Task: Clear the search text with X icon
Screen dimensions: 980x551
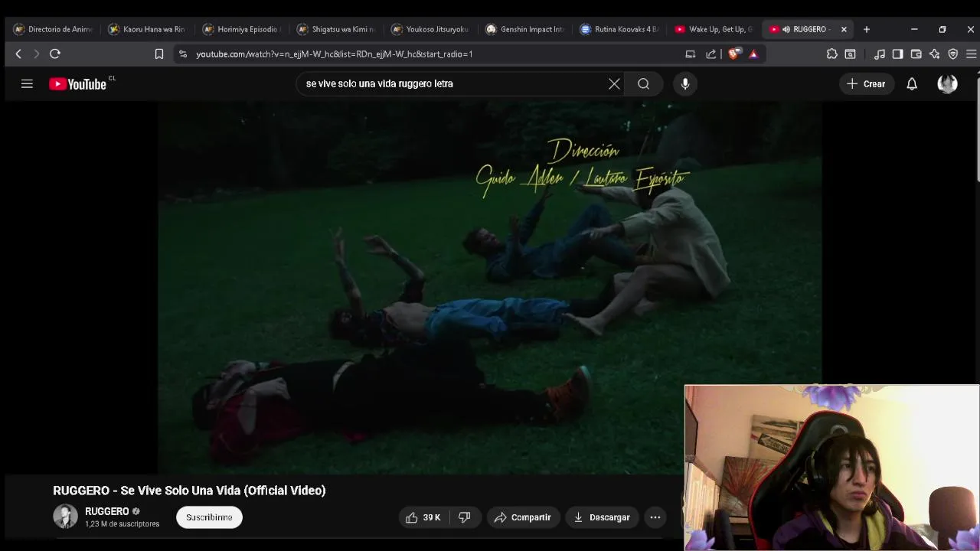Action: (614, 83)
